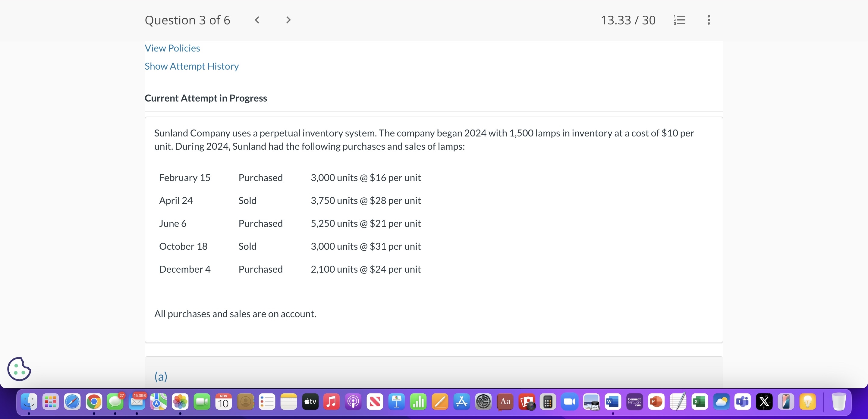Open Safari from the Dock
Viewport: 868px width, 419px height.
72,402
